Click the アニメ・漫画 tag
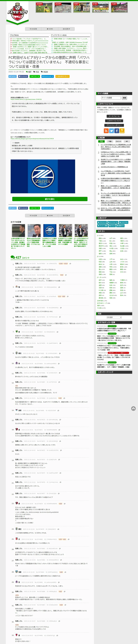 point(103,226)
